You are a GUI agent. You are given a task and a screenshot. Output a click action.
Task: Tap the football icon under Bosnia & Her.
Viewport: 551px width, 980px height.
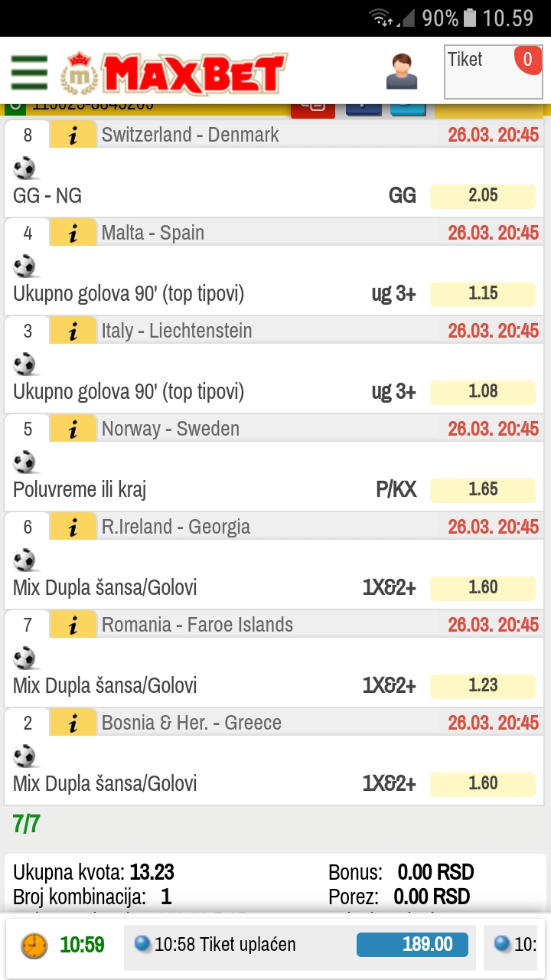pyautogui.click(x=24, y=756)
